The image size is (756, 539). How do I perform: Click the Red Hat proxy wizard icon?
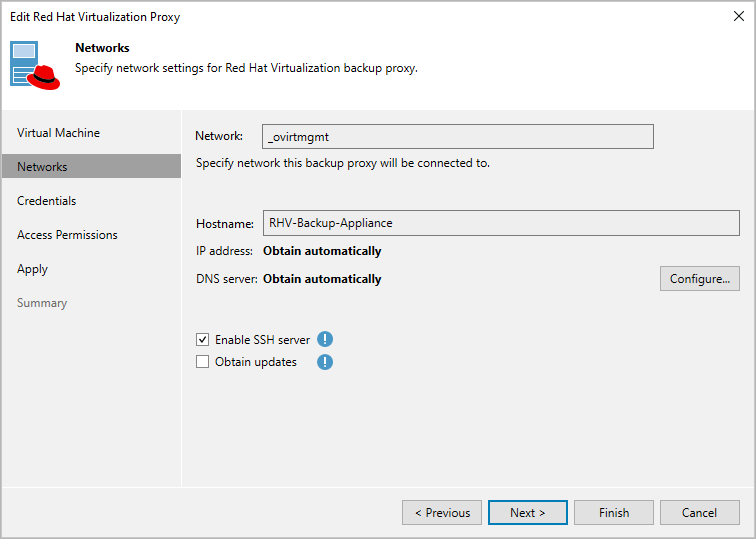35,66
